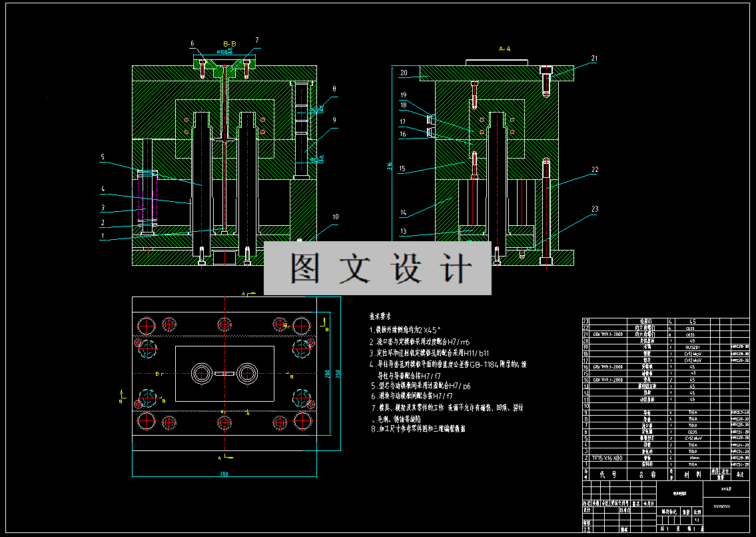Select balloon label 19 left of A-A view
This screenshot has height=537, width=756.
point(403,95)
